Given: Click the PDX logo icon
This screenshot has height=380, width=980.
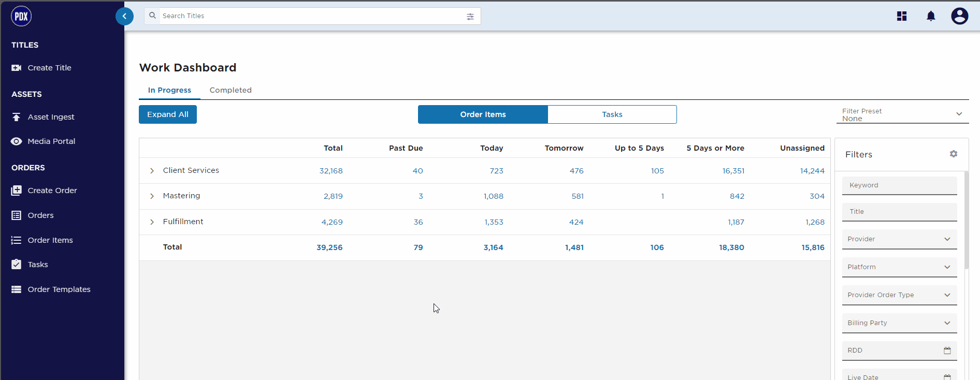Looking at the screenshot, I should pyautogui.click(x=21, y=16).
